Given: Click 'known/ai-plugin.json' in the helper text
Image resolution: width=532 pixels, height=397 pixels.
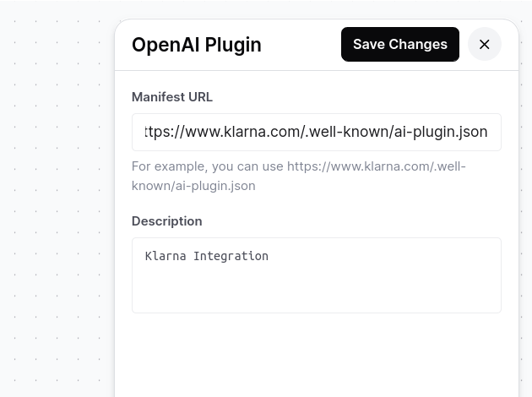Looking at the screenshot, I should pyautogui.click(x=193, y=186).
